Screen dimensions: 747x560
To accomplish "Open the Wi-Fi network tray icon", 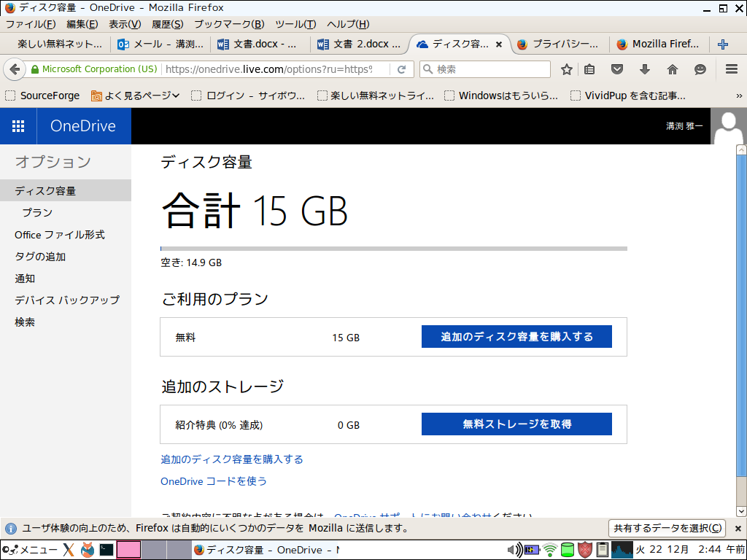I will coord(550,550).
